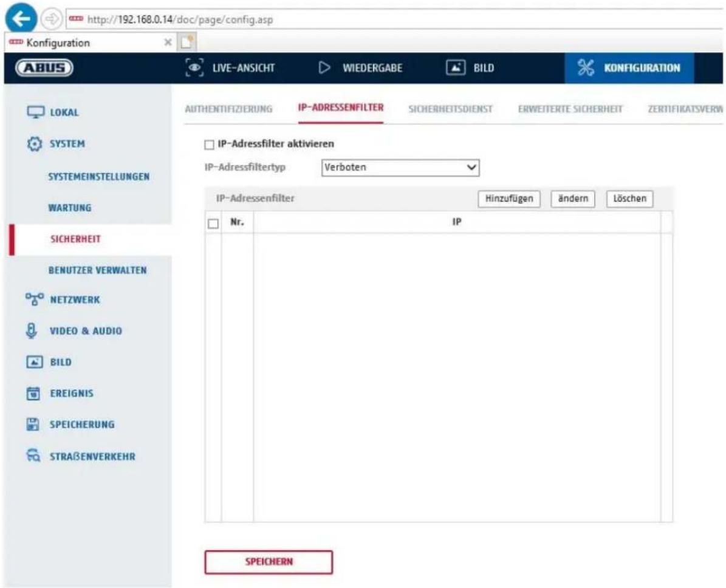Switch to the Authentifizierung tab

click(228, 109)
